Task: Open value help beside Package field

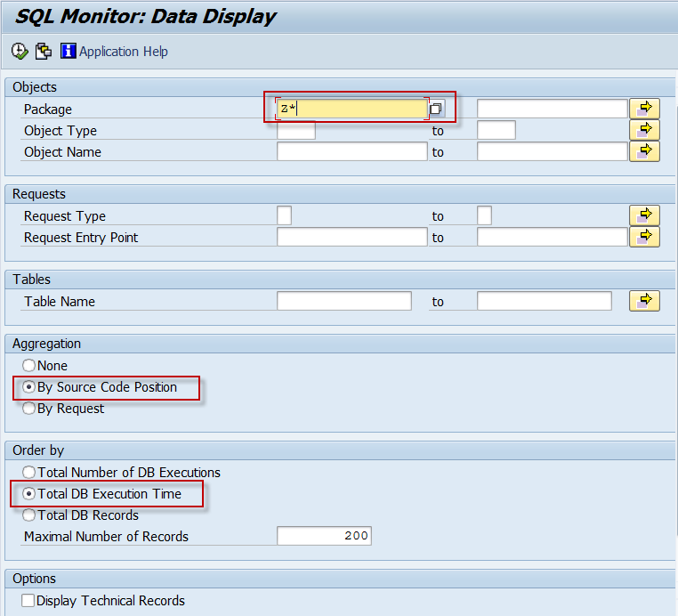Action: pos(436,109)
